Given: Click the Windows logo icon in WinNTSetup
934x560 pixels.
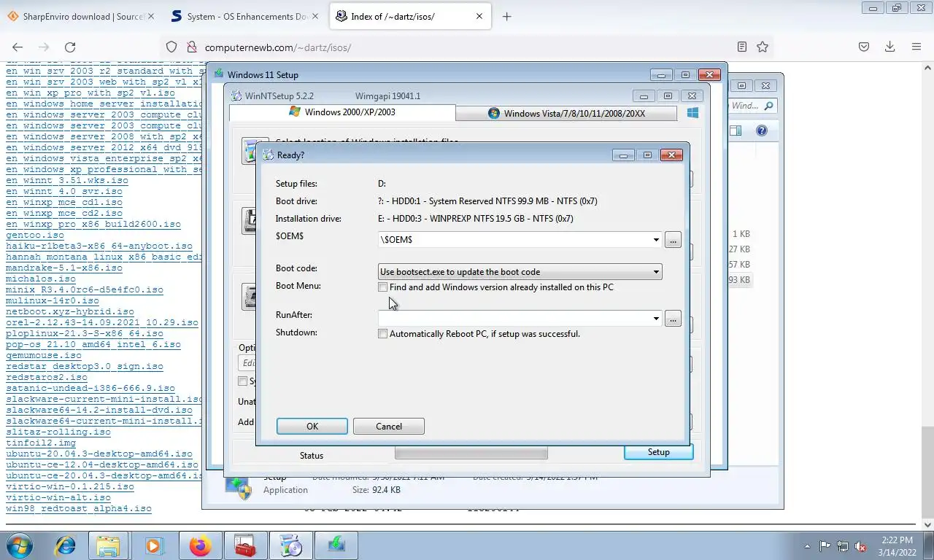Looking at the screenshot, I should (x=692, y=113).
